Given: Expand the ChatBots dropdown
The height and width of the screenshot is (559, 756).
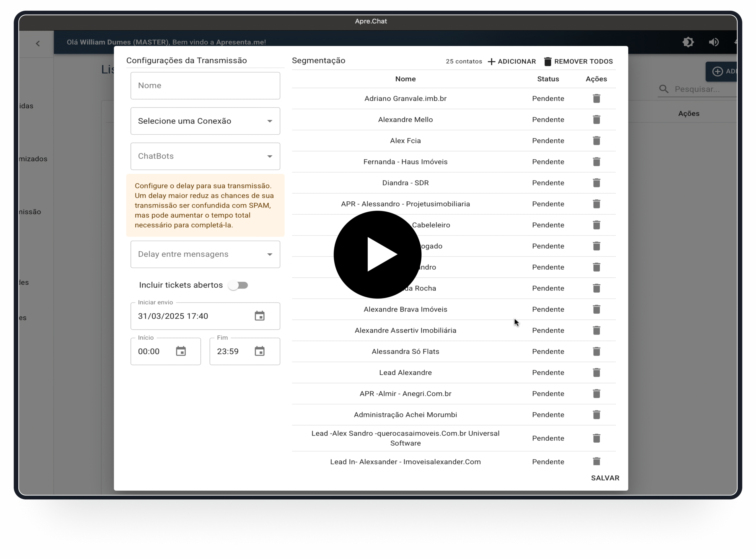Looking at the screenshot, I should (205, 156).
